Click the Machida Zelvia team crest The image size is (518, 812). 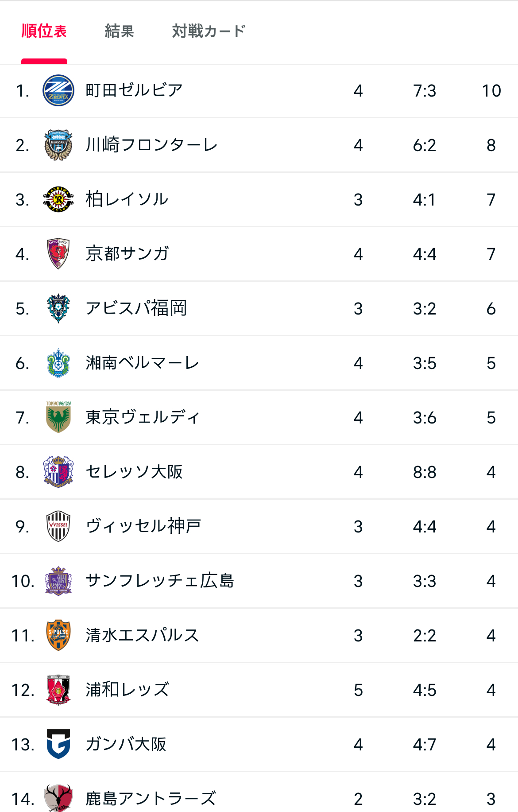pos(58,90)
